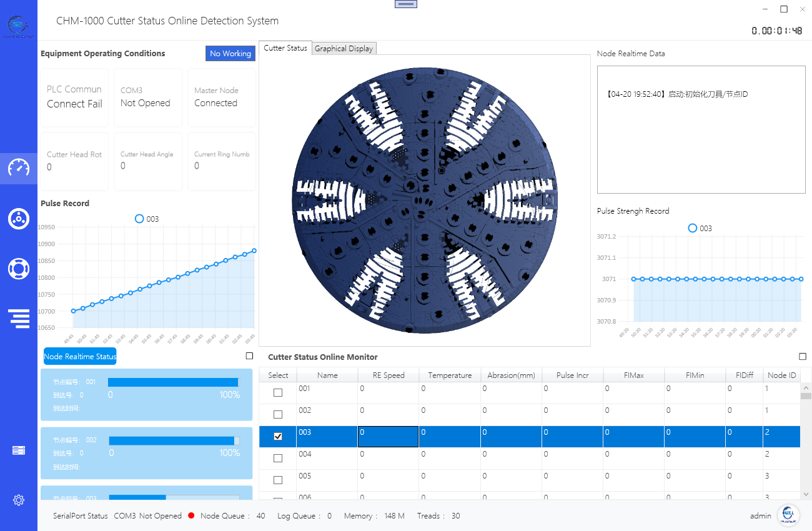The height and width of the screenshot is (531, 812).
Task: Click the table vertical scrollbar thumb
Action: (806, 395)
